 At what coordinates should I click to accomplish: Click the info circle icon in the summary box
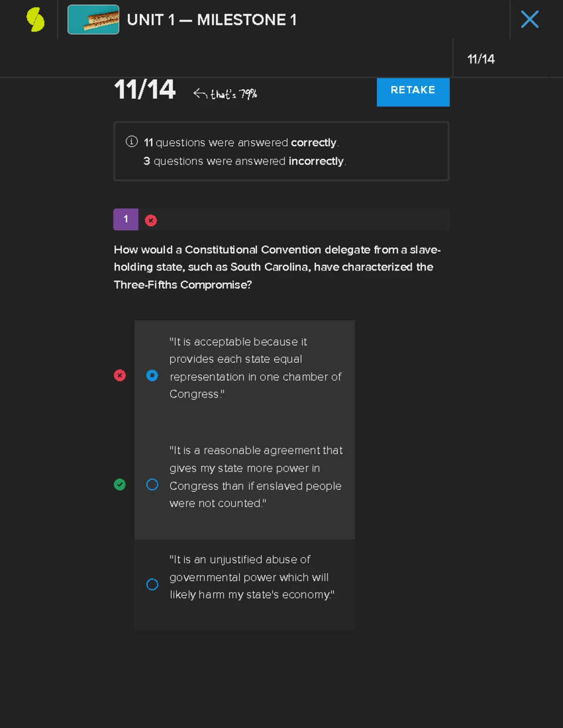point(131,141)
